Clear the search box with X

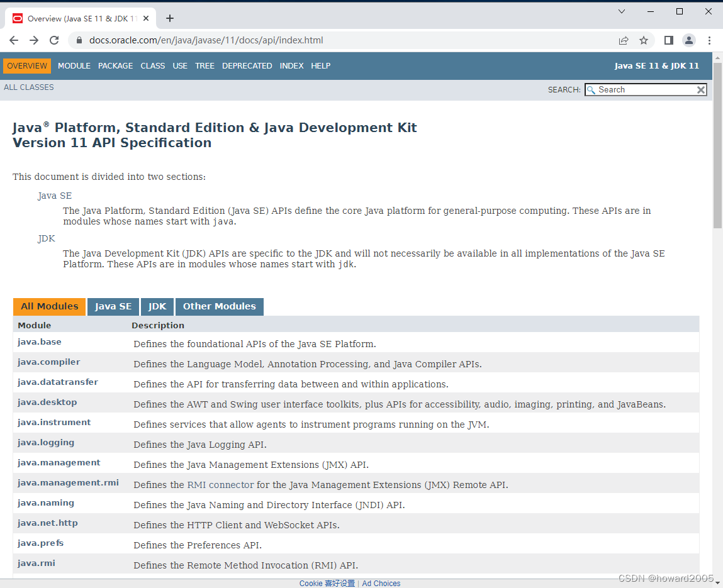click(701, 90)
